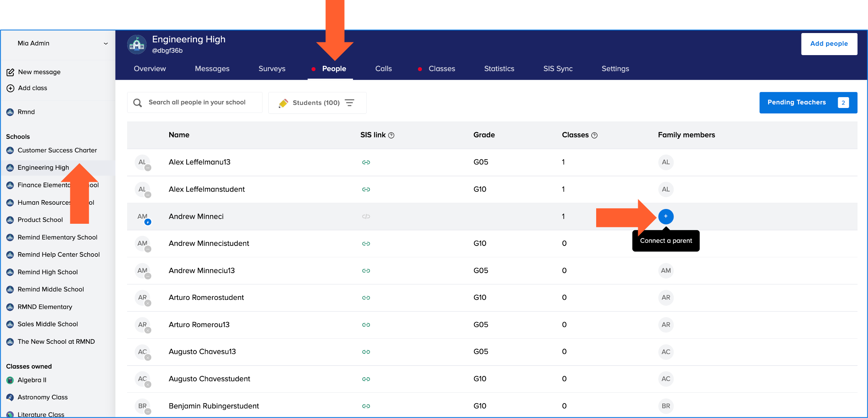This screenshot has width=868, height=418.
Task: Click Andrew Minneciu13's family member AM avatar
Action: [x=665, y=270]
